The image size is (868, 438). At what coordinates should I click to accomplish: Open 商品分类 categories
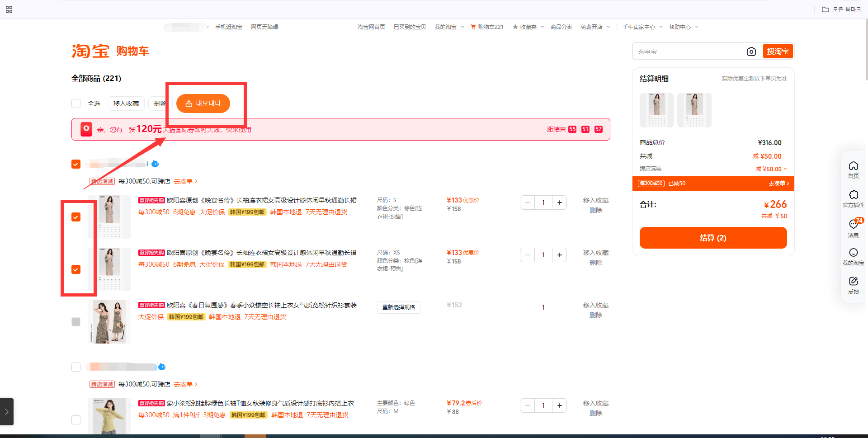561,27
